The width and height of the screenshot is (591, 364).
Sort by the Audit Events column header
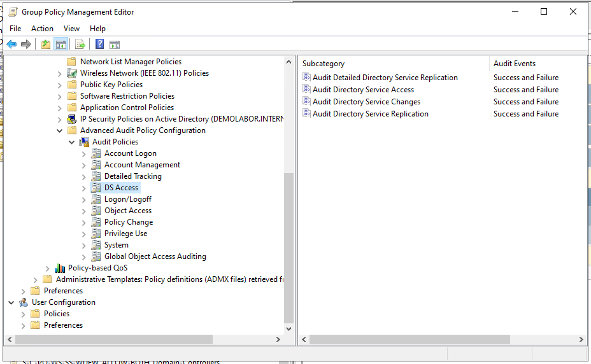coord(514,64)
